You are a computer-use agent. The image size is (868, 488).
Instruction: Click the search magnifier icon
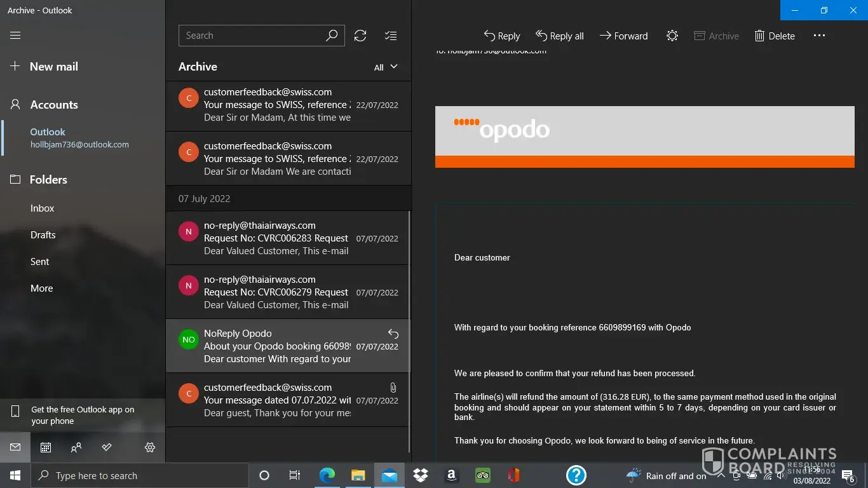click(x=332, y=36)
